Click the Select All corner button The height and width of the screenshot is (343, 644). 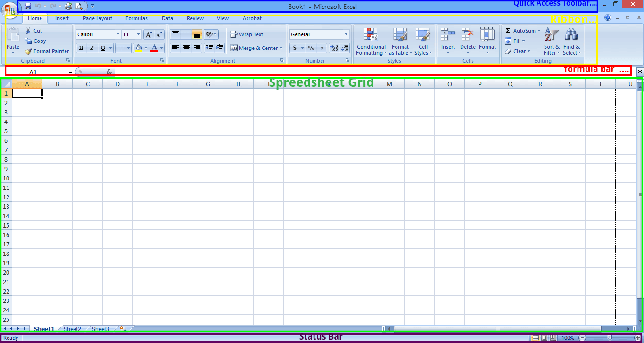(7, 84)
